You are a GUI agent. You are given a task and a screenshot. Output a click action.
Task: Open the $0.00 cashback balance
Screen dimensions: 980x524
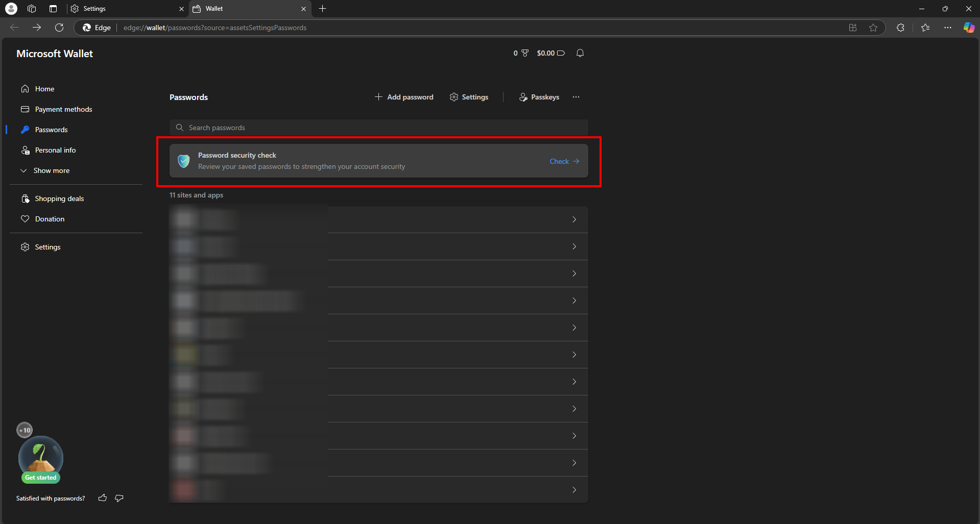click(x=551, y=53)
